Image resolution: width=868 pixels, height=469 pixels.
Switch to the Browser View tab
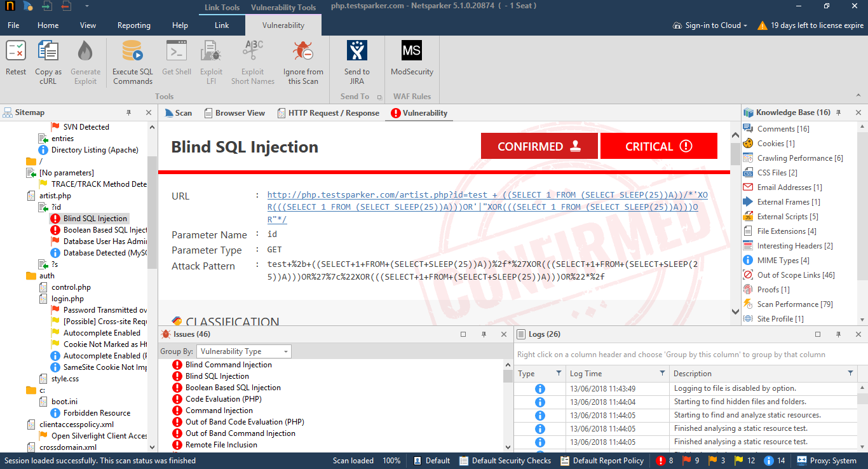(234, 113)
